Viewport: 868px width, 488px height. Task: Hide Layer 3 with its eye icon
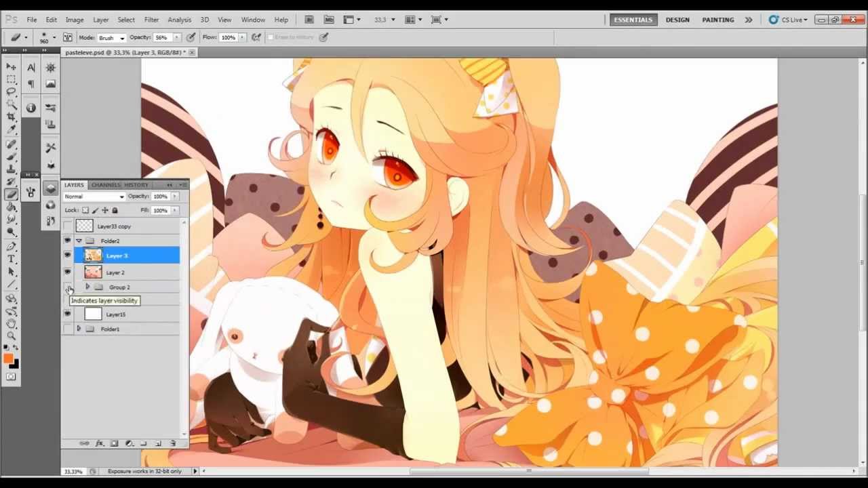67,256
